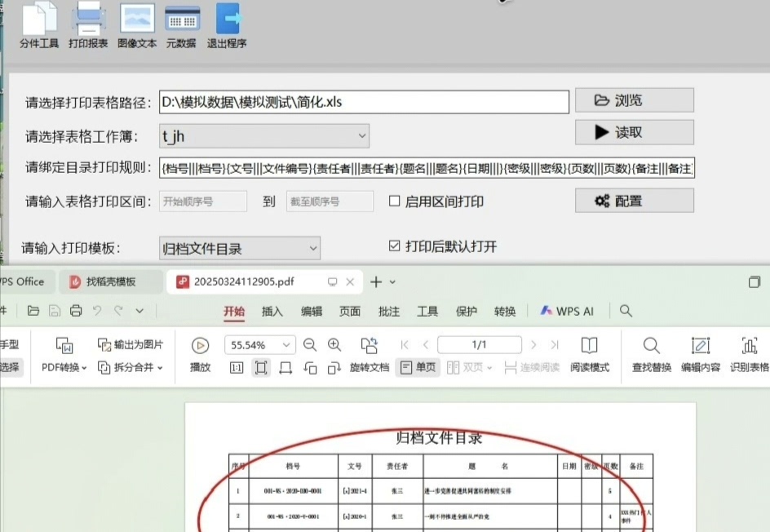Viewport: 770px width, 532px height.
Task: Click the 元数据 icon
Action: 181,20
